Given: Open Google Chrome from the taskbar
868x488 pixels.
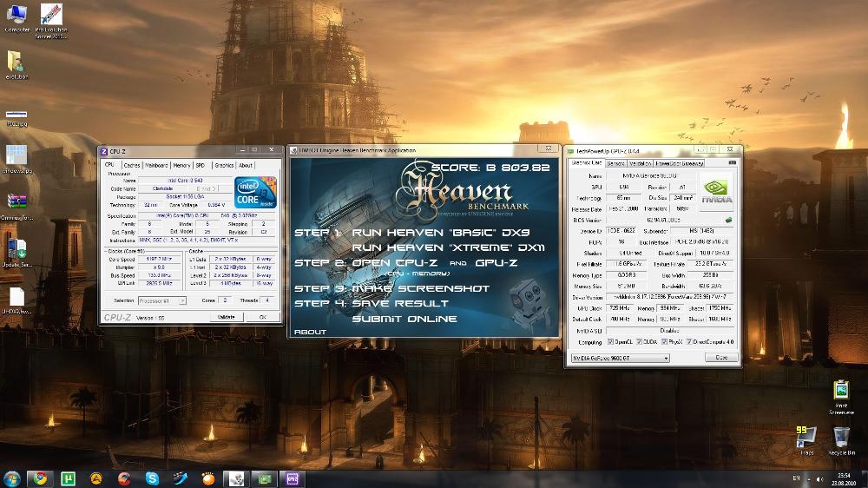Looking at the screenshot, I should coord(40,478).
